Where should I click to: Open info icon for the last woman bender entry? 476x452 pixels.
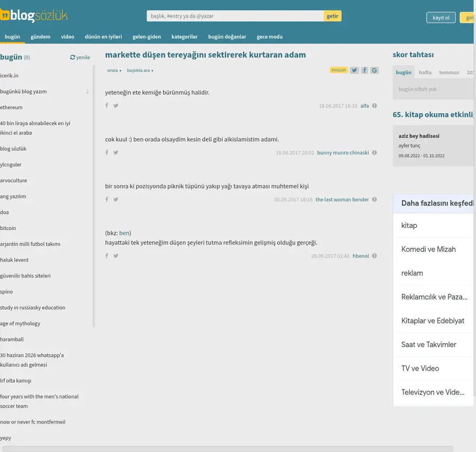pyautogui.click(x=374, y=199)
